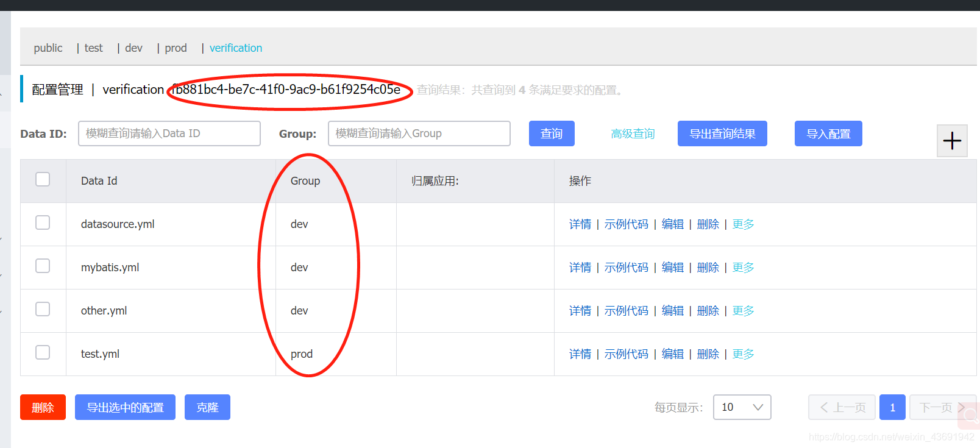The width and height of the screenshot is (980, 448).
Task: Click the 查询 search button
Action: pos(552,133)
